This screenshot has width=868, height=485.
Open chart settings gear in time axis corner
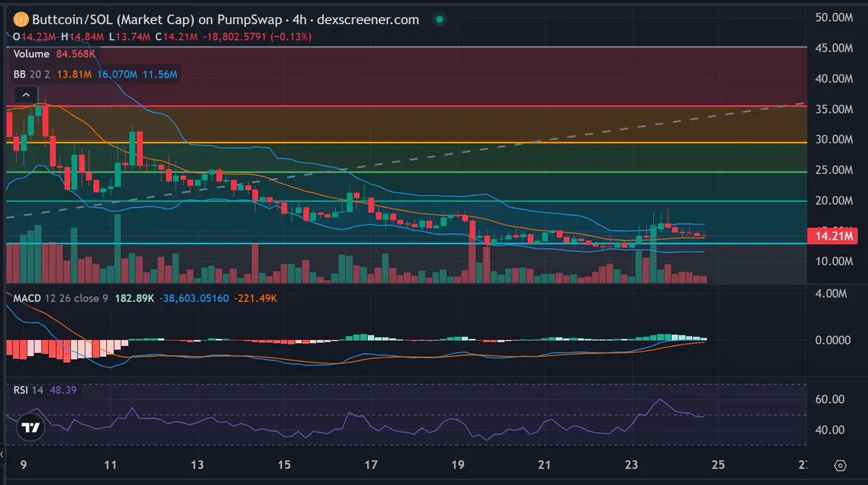pos(840,465)
